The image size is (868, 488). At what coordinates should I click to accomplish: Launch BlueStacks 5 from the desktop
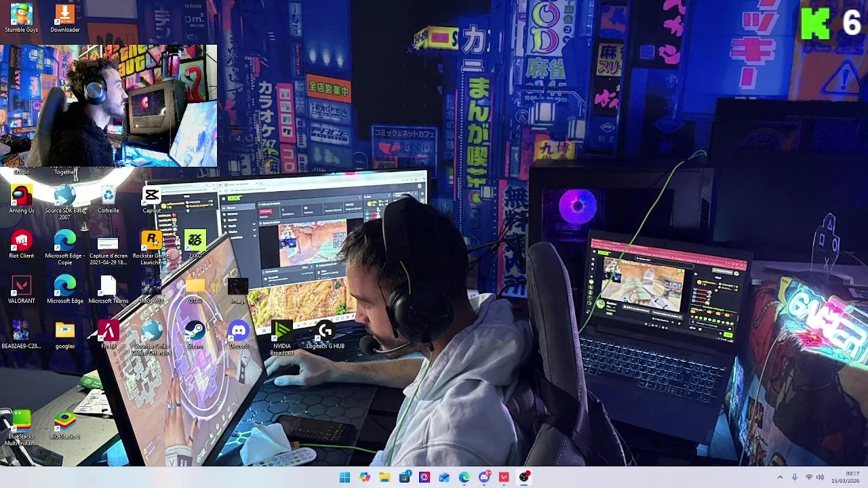point(65,426)
